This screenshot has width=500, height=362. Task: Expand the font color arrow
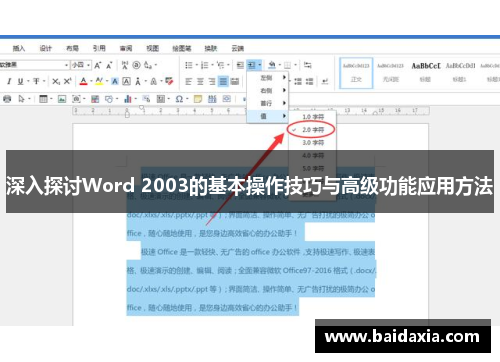[91, 81]
